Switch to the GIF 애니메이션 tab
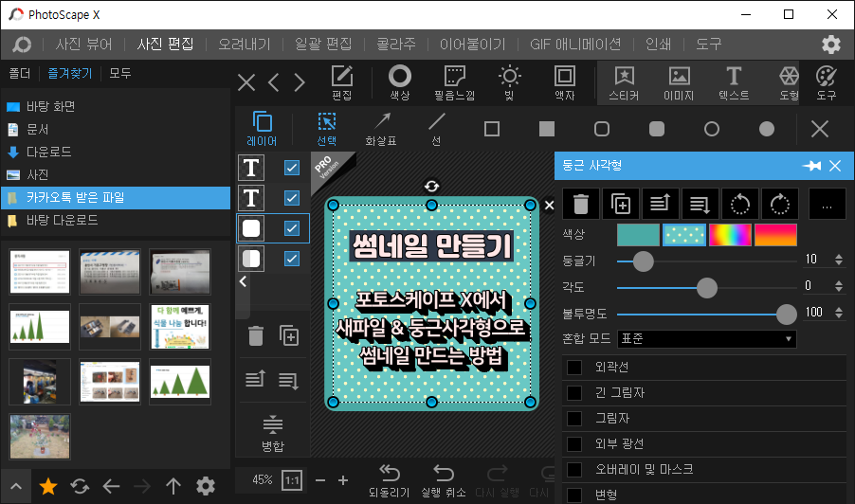Screen dimensions: 855x504 (575, 45)
